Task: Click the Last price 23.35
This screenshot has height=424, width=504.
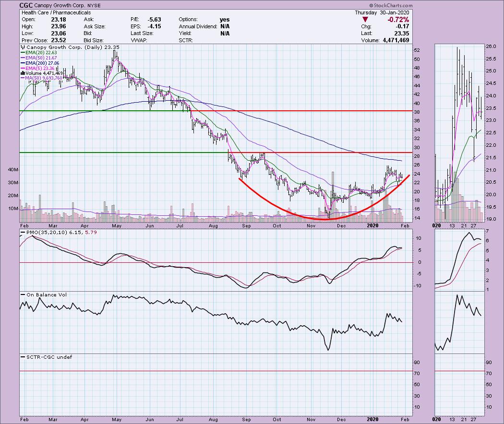Action: [402, 34]
